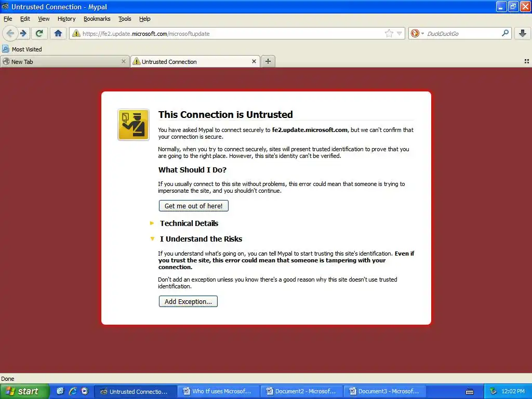
Task: Click the Mypal raccoon icon in title bar
Action: point(5,6)
